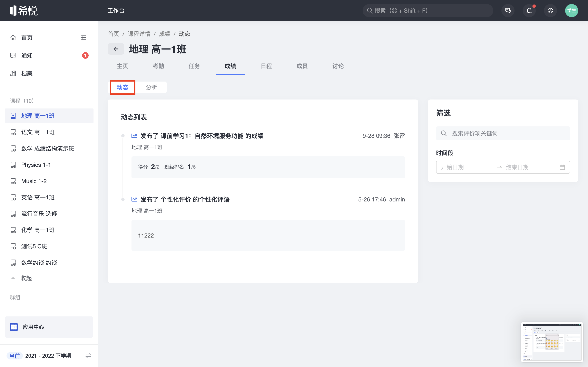Switch to the 考勤 tab

click(x=158, y=66)
